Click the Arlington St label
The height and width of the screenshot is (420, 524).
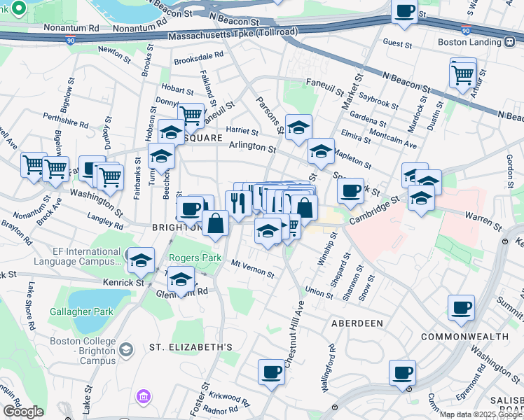[x=253, y=146]
